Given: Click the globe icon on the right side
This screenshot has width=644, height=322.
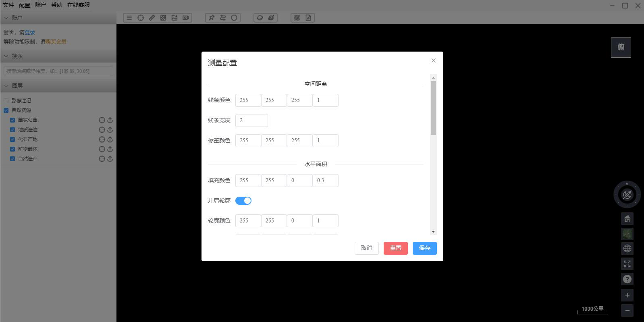Looking at the screenshot, I should pyautogui.click(x=627, y=249).
